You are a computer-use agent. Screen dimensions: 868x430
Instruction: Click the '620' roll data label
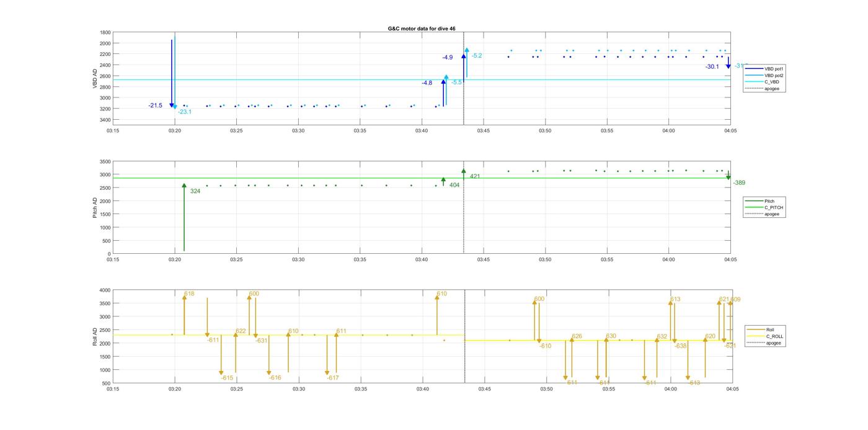pos(711,336)
